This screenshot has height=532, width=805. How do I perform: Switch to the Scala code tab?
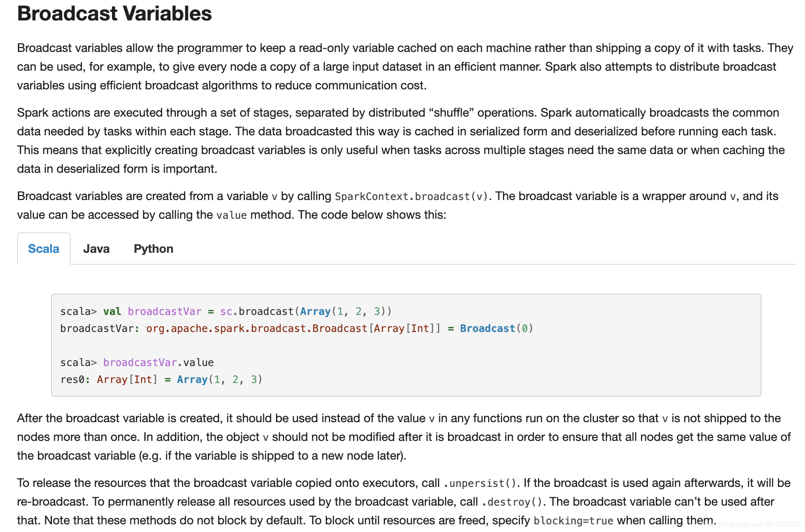(x=43, y=249)
